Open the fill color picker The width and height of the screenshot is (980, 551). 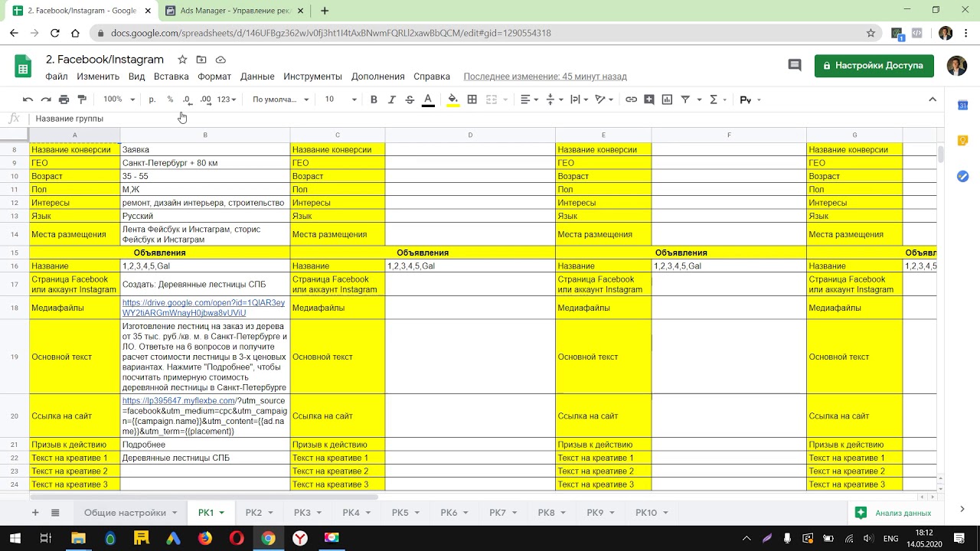click(452, 99)
